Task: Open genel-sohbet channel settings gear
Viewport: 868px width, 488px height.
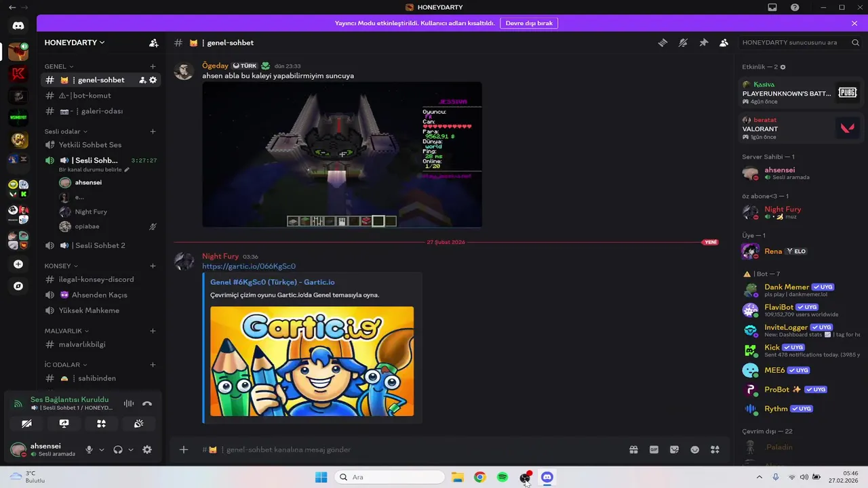Action: coord(153,80)
